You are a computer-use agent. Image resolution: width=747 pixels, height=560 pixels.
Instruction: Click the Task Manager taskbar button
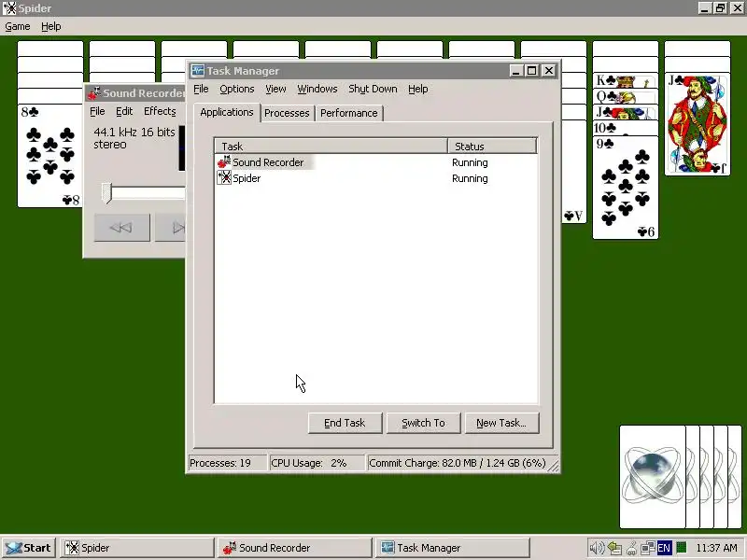coord(453,548)
